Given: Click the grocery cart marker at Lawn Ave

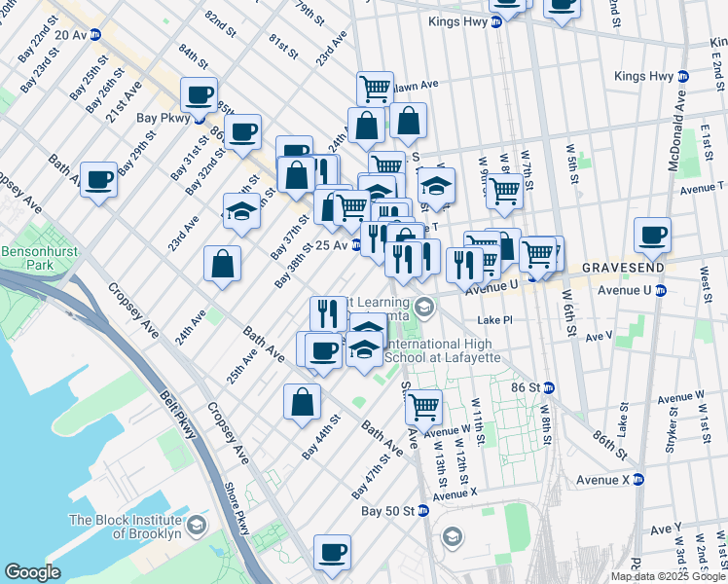Looking at the screenshot, I should tap(375, 90).
